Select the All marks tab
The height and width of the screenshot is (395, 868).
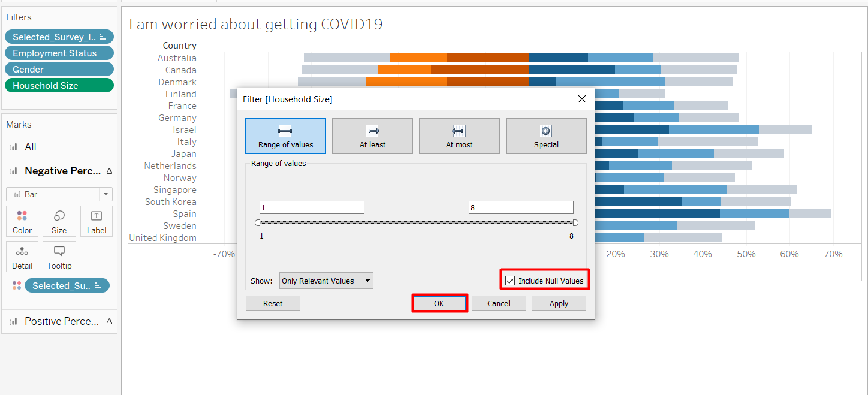pyautogui.click(x=30, y=147)
